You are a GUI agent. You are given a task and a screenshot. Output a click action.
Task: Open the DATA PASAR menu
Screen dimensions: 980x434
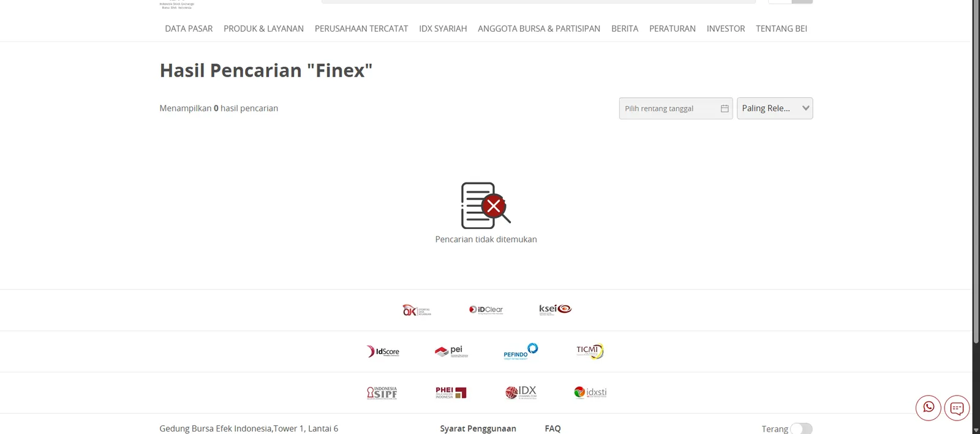tap(189, 29)
